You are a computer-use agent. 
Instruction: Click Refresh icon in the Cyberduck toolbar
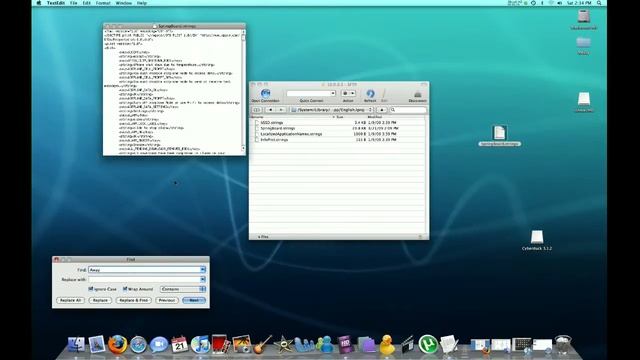[370, 94]
